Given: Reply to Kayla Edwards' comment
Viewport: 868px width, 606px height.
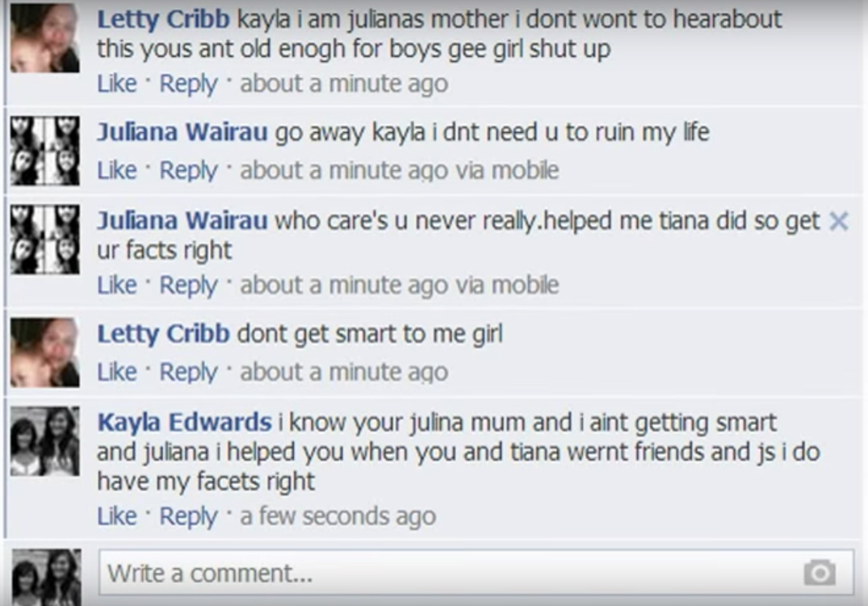Looking at the screenshot, I should click(x=188, y=517).
